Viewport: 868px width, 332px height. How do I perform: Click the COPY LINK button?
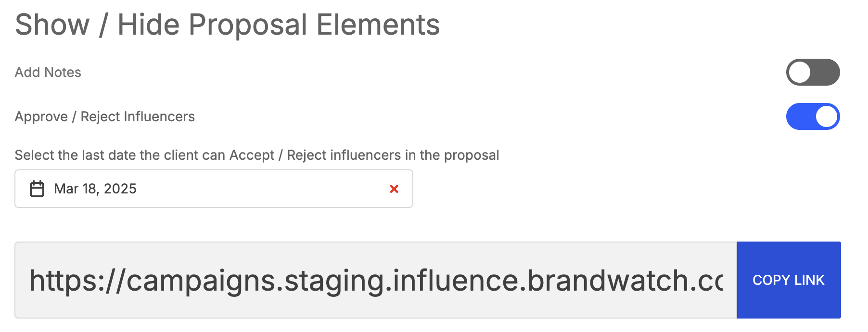pyautogui.click(x=789, y=280)
